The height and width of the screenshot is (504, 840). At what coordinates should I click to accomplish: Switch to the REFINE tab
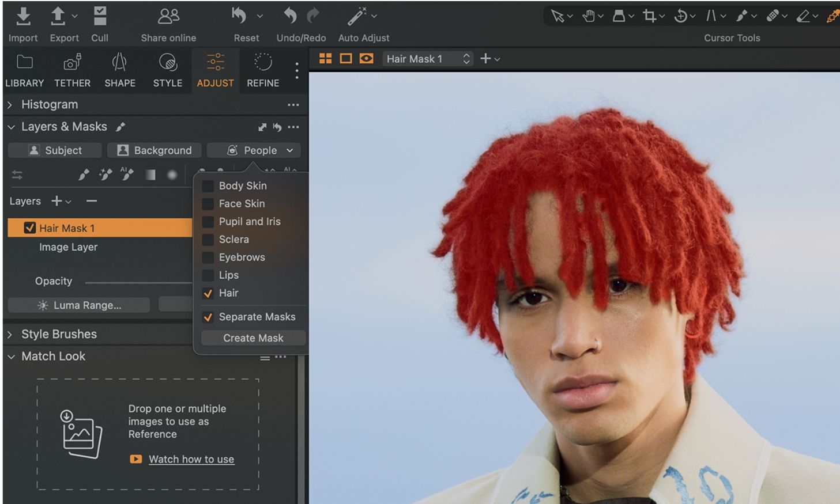[263, 69]
